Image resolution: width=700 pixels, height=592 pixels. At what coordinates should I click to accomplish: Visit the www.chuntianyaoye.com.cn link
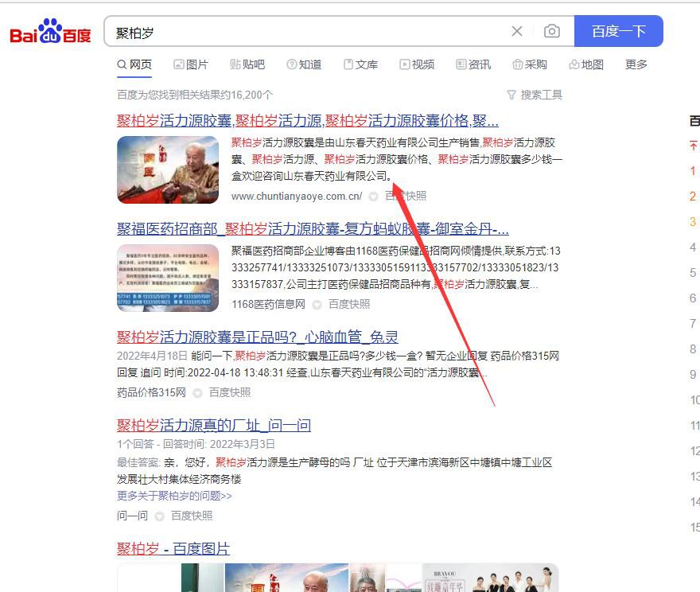(x=297, y=196)
